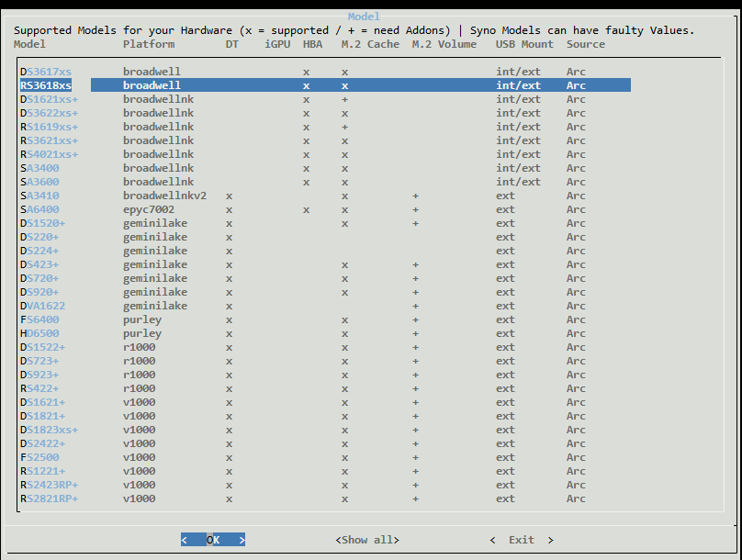The image size is (742, 560).
Task: Click the Model column header
Action: [x=29, y=44]
